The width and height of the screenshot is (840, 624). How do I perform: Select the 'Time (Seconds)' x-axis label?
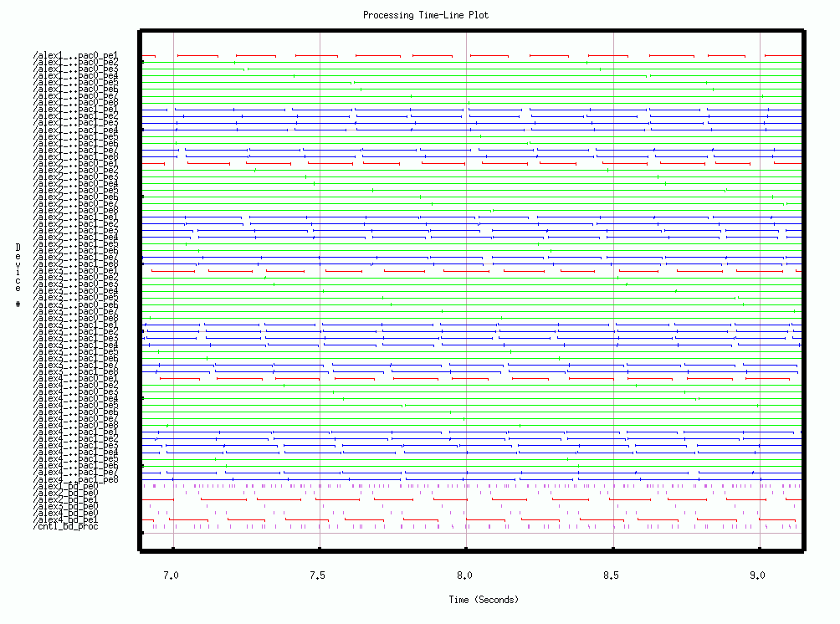click(483, 600)
